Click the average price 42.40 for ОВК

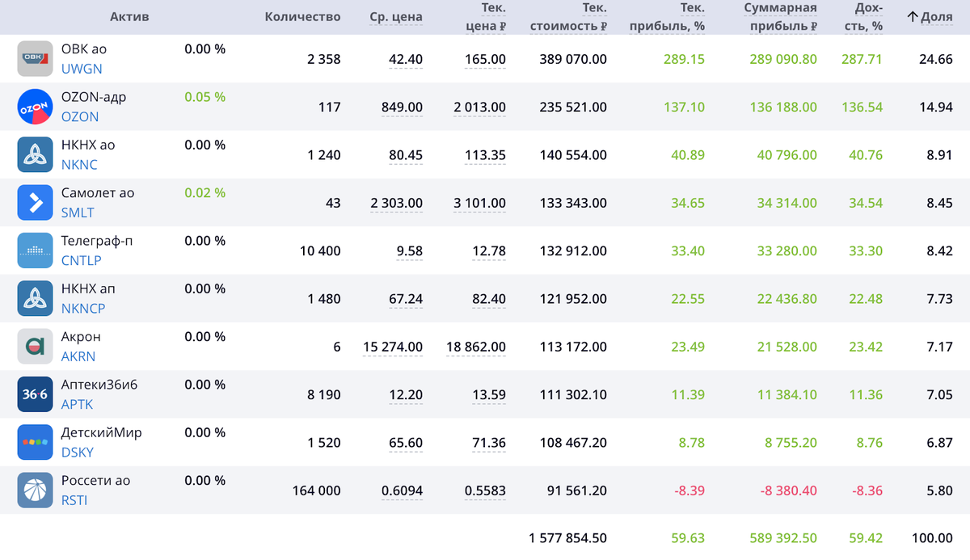pyautogui.click(x=406, y=59)
